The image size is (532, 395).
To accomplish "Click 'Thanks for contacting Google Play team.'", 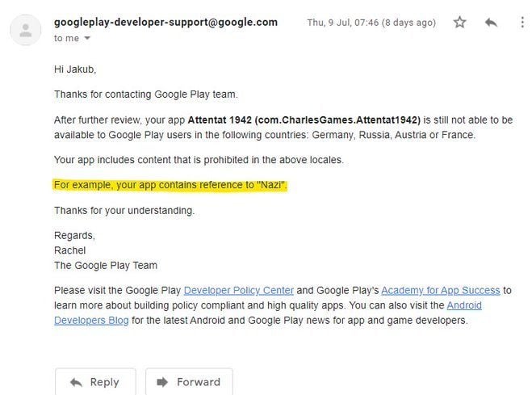I will [146, 95].
